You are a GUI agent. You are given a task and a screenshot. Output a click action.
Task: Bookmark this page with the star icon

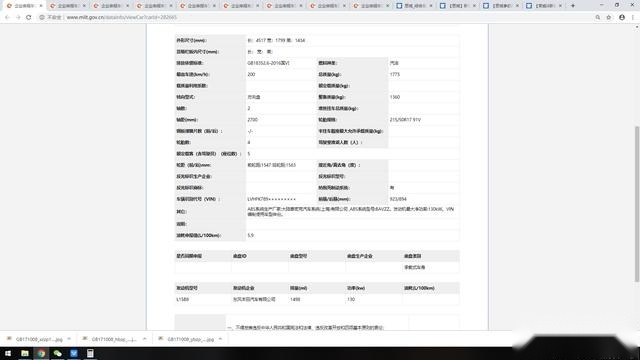[609, 17]
